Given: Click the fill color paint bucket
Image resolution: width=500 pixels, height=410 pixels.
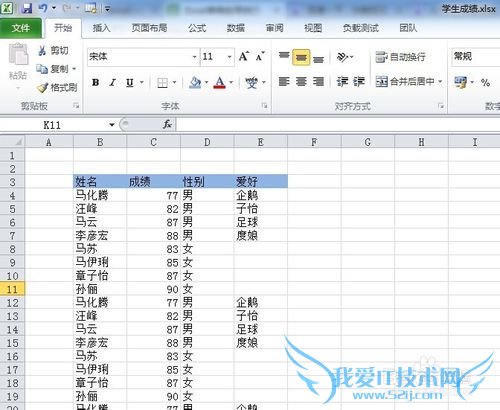Looking at the screenshot, I should click(195, 82).
